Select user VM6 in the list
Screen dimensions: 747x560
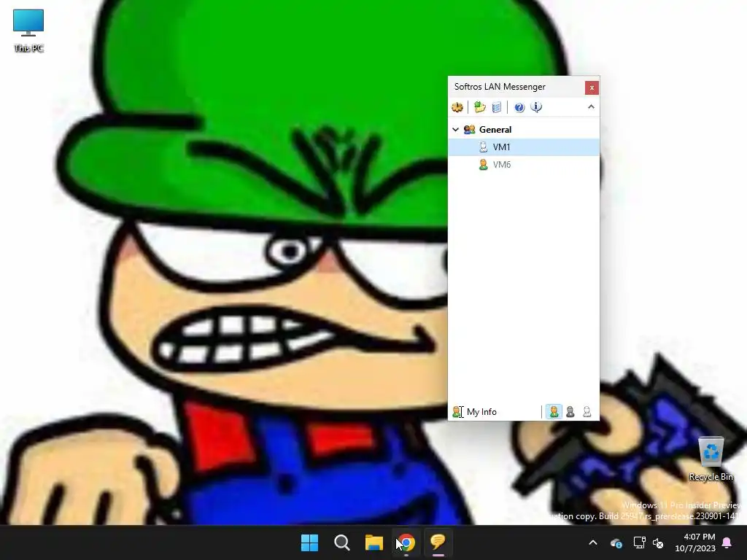click(524, 165)
